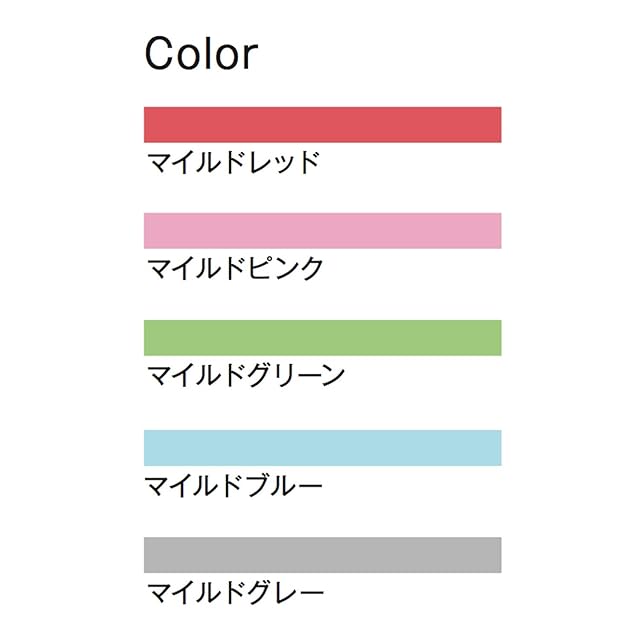Choose the Mild Green color swatch
The width and height of the screenshot is (640, 640).
(x=322, y=338)
